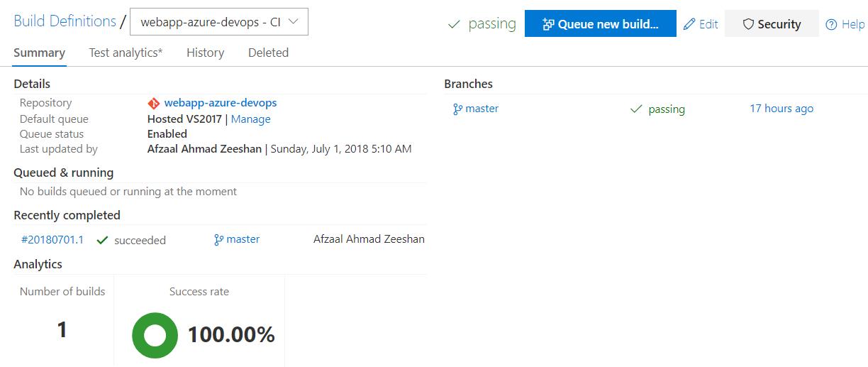Click the green success rate donut chart
The height and width of the screenshot is (367, 868).
(x=155, y=335)
